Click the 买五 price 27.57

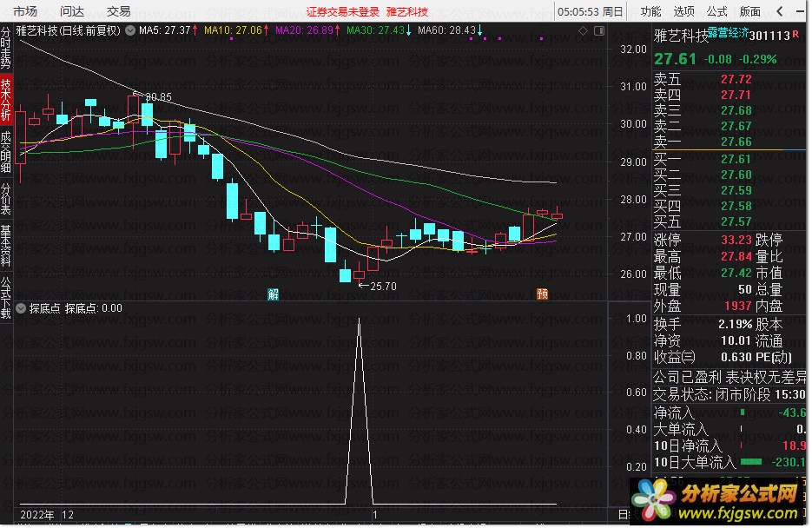point(736,221)
